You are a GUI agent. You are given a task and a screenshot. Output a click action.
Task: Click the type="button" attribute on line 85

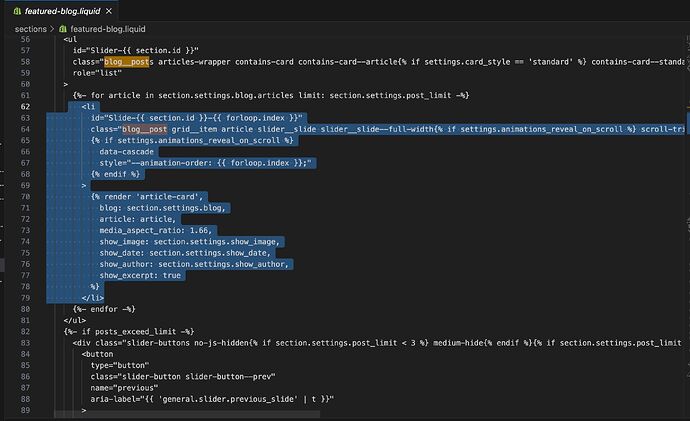tap(119, 365)
